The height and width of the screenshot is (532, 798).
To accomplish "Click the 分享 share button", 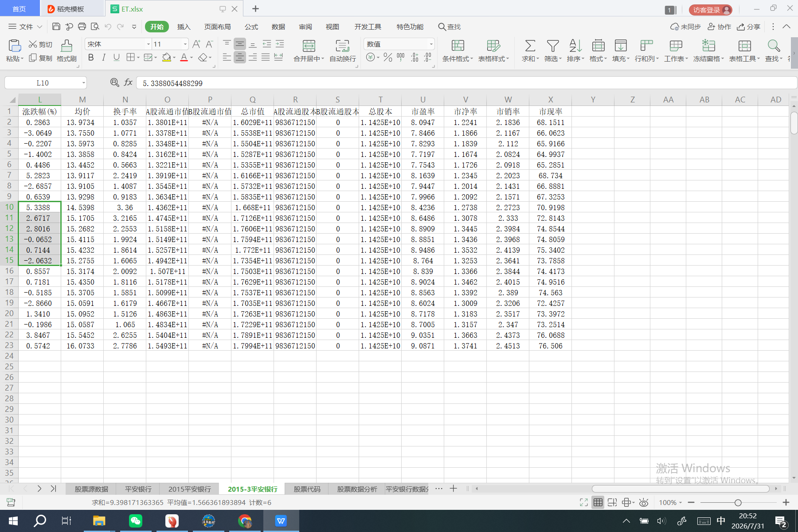I will tap(749, 27).
